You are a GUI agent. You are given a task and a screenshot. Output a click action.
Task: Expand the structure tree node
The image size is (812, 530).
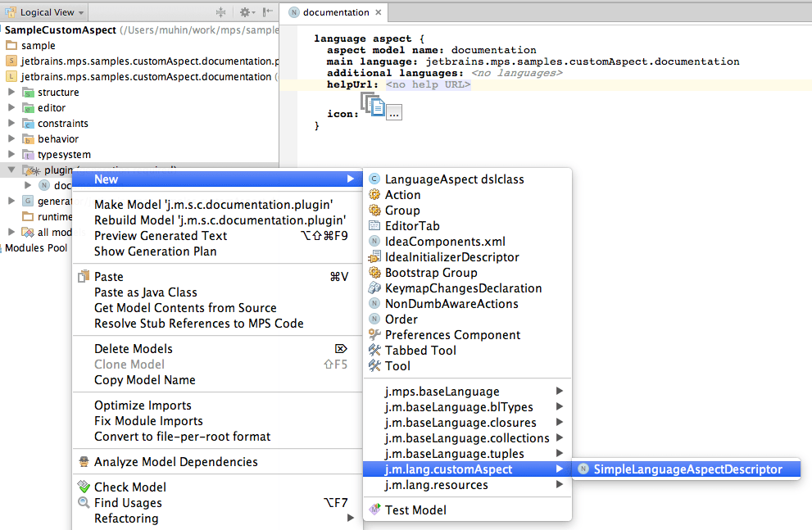click(x=11, y=92)
